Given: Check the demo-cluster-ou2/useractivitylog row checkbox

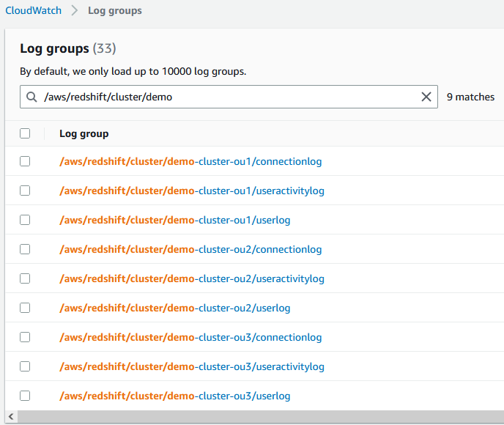Looking at the screenshot, I should pyautogui.click(x=25, y=278).
